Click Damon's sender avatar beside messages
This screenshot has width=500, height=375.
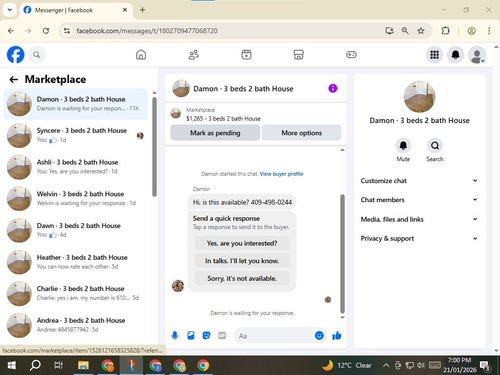pyautogui.click(x=178, y=286)
